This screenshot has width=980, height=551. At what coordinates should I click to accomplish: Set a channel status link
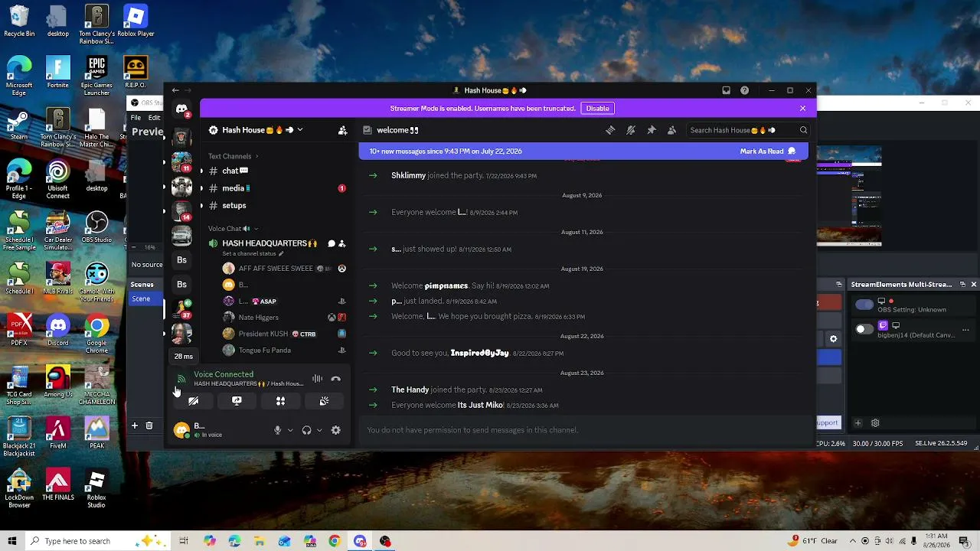253,254
